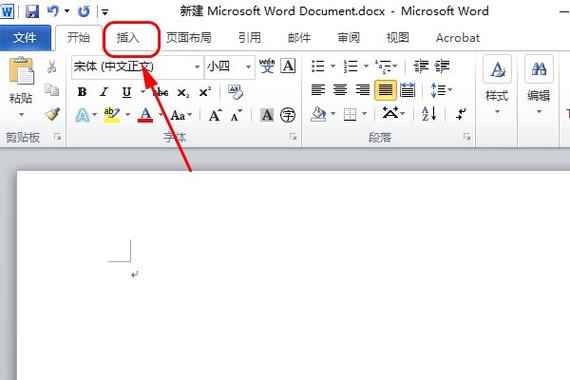The width and height of the screenshot is (570, 380).
Task: Click the phonetic guide (wén) icon
Action: tap(267, 66)
